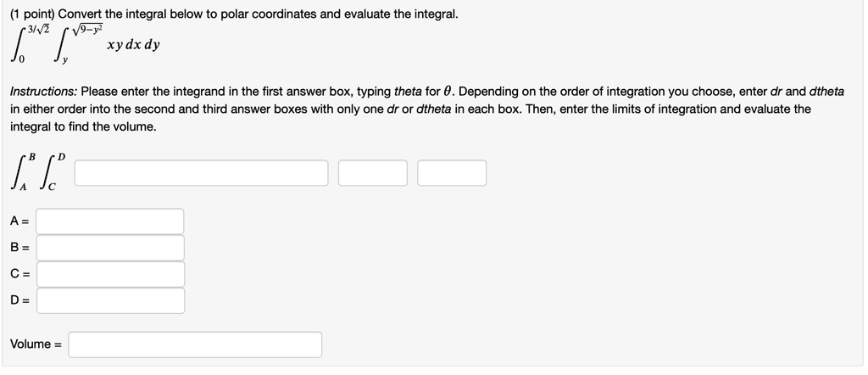Select the D = limit input box
Image resolution: width=868 pixels, height=375 pixels.
pyautogui.click(x=109, y=300)
